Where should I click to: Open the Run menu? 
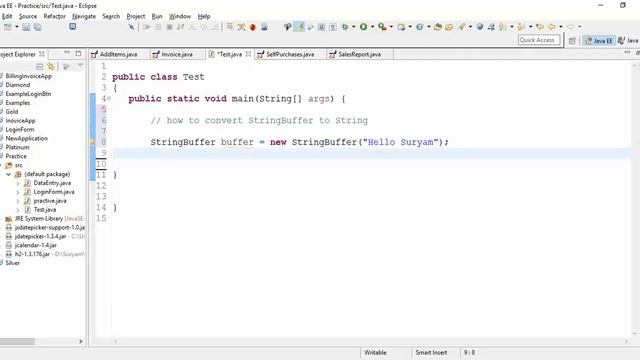tap(157, 16)
